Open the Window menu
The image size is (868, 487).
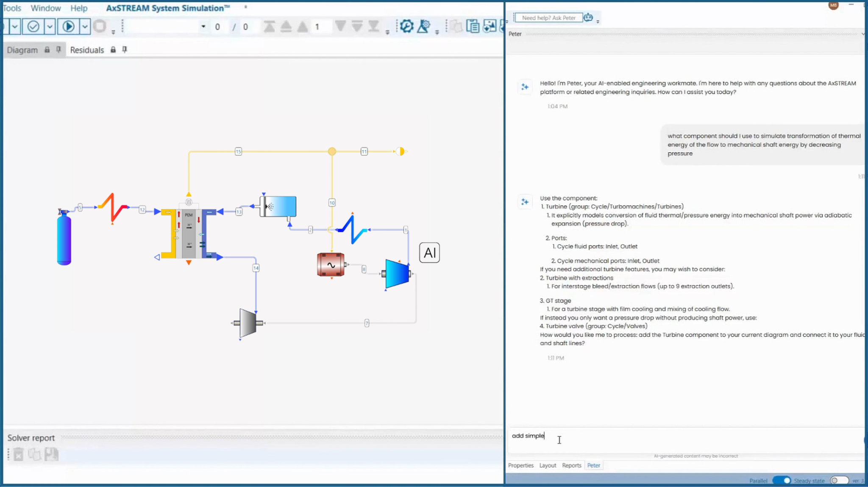(x=45, y=8)
